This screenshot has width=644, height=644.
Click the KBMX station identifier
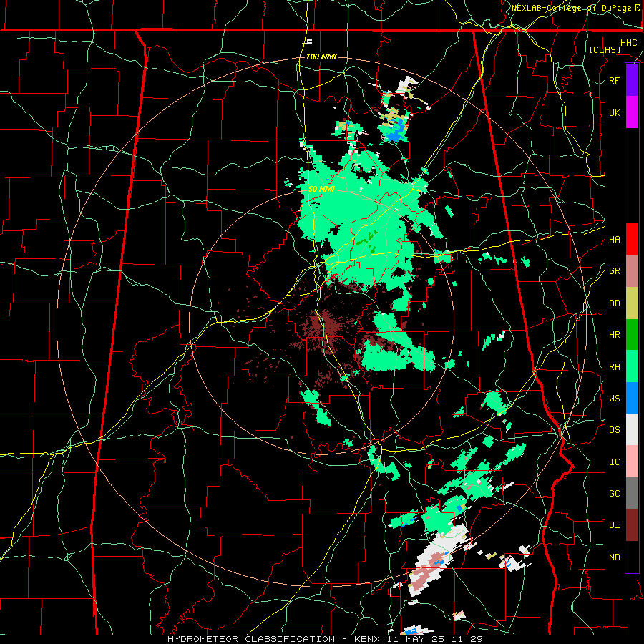pos(367,639)
